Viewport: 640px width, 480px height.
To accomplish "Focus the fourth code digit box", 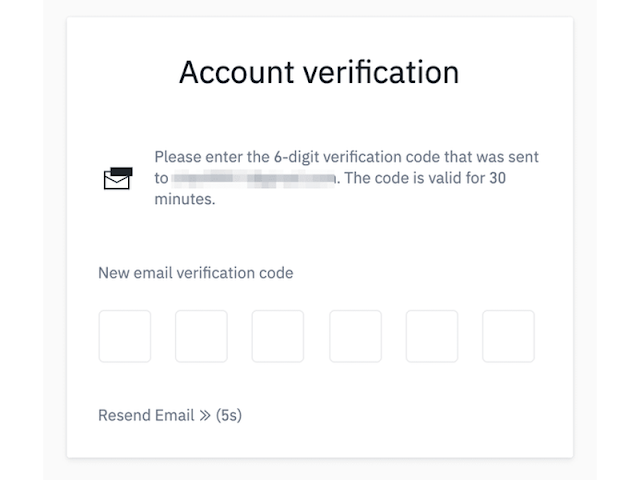I will pos(355,336).
